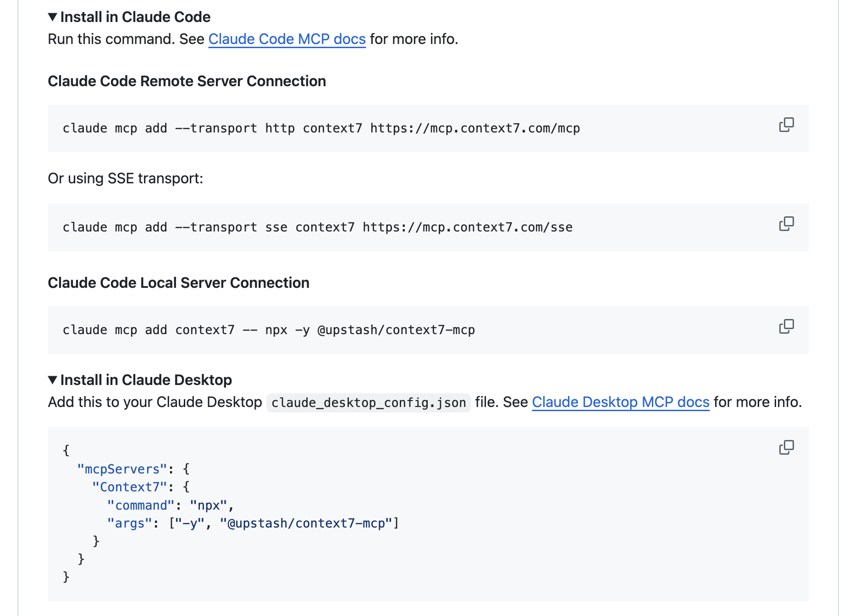The height and width of the screenshot is (616, 849).
Task: Copy the SSE transport command
Action: pyautogui.click(x=786, y=224)
